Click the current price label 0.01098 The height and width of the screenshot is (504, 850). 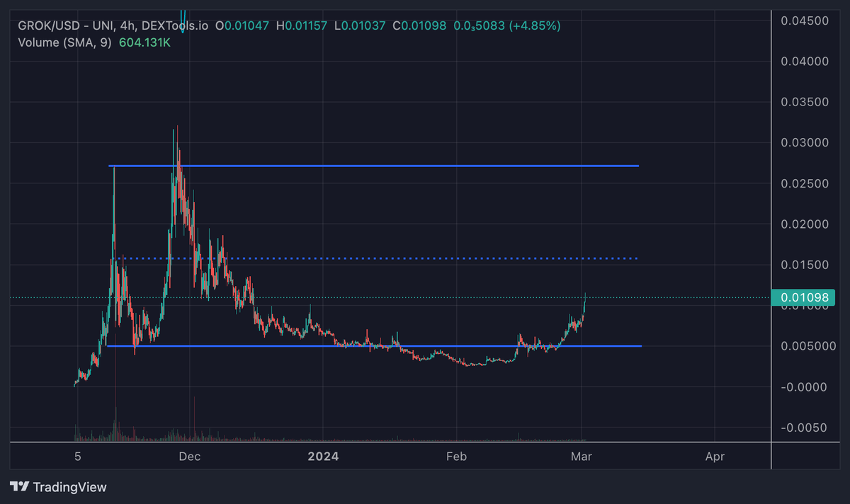803,298
